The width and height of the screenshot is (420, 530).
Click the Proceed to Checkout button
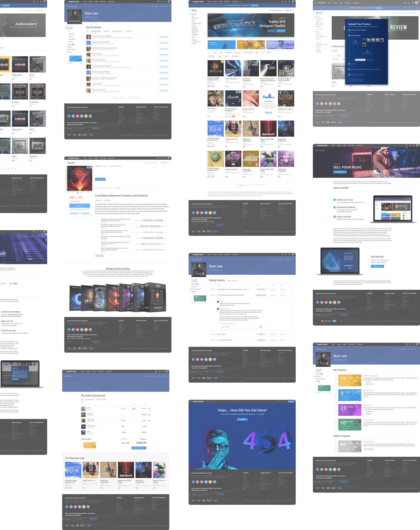[139, 448]
